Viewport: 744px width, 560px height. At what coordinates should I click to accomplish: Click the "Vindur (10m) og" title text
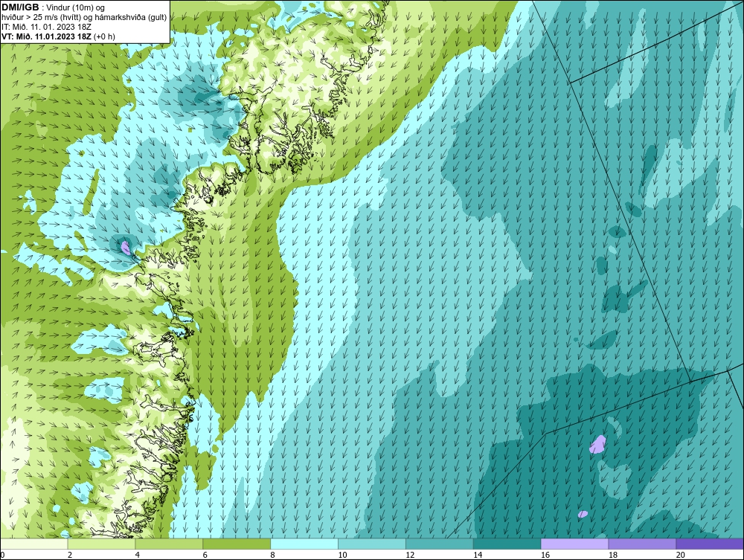click(x=77, y=8)
